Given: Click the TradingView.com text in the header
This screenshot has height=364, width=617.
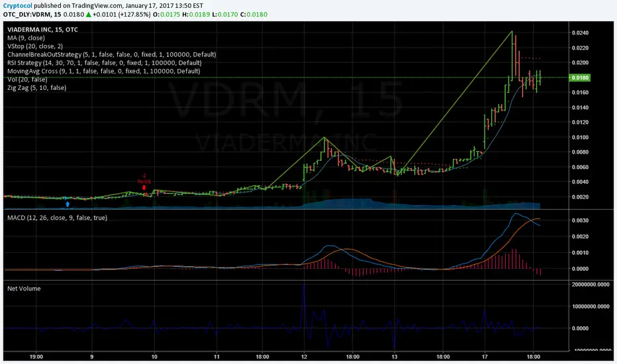Looking at the screenshot, I should click(x=98, y=6).
